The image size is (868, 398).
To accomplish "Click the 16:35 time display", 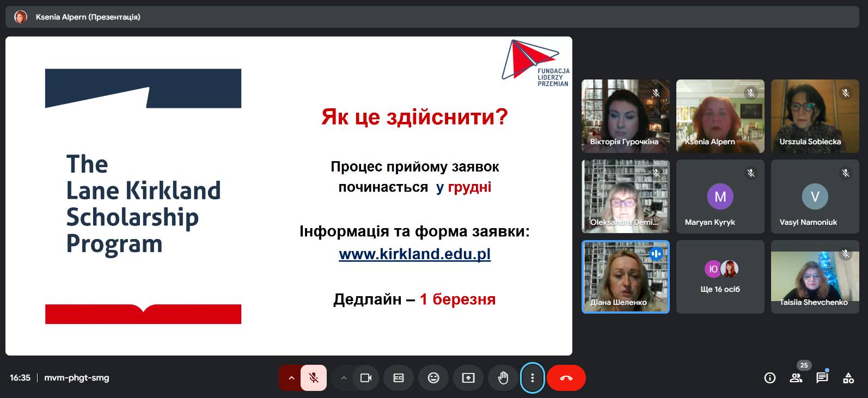I will coord(20,378).
